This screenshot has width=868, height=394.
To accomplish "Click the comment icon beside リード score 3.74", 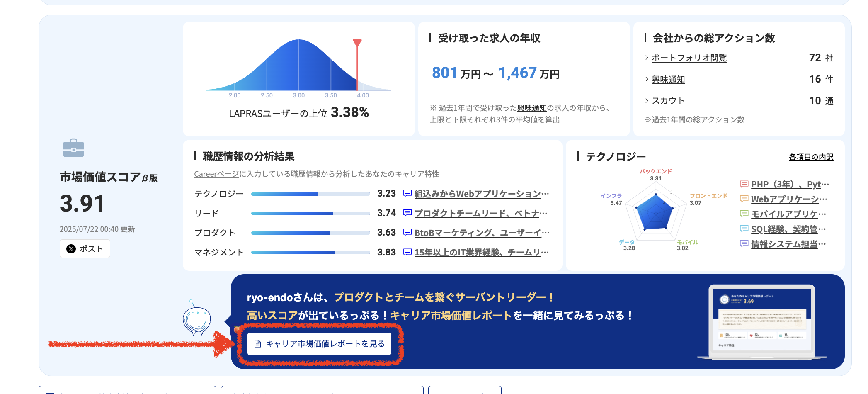I will [407, 213].
